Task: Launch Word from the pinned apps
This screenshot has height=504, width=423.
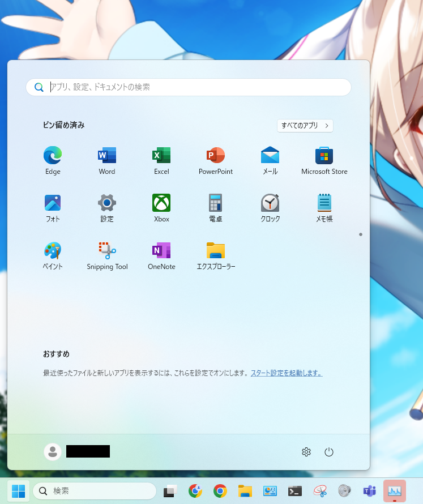Action: point(107,160)
